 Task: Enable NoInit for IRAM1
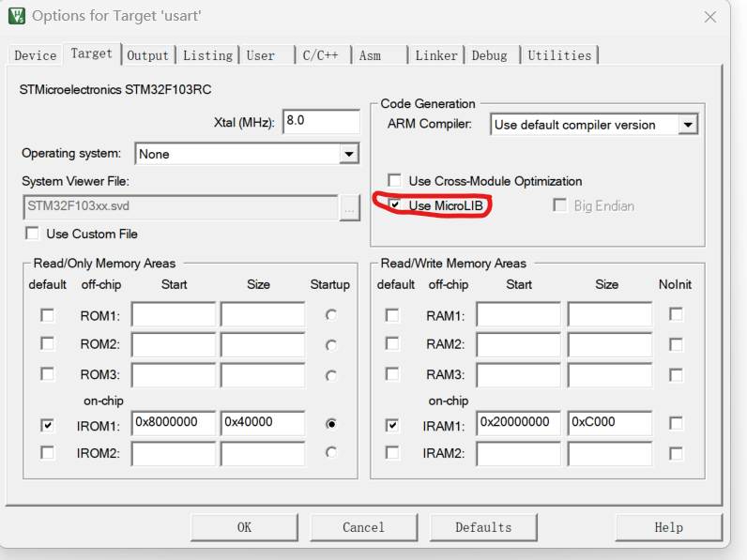click(x=676, y=423)
